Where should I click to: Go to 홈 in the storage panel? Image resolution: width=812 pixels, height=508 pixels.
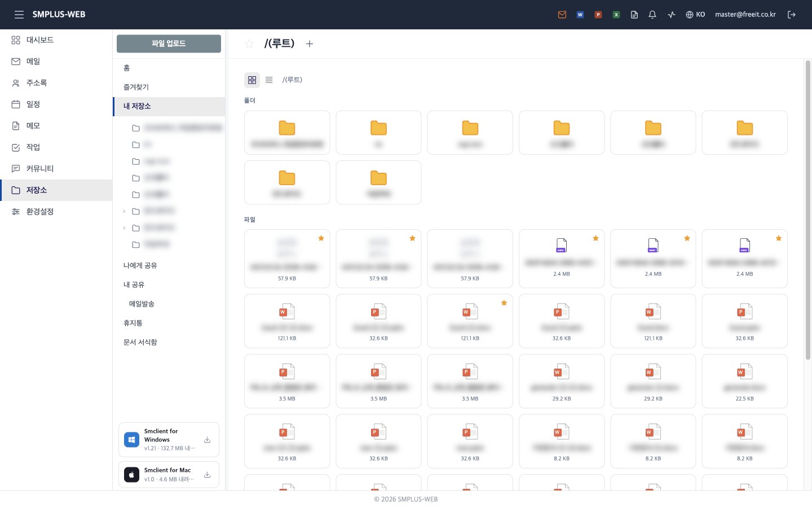[x=169, y=68]
